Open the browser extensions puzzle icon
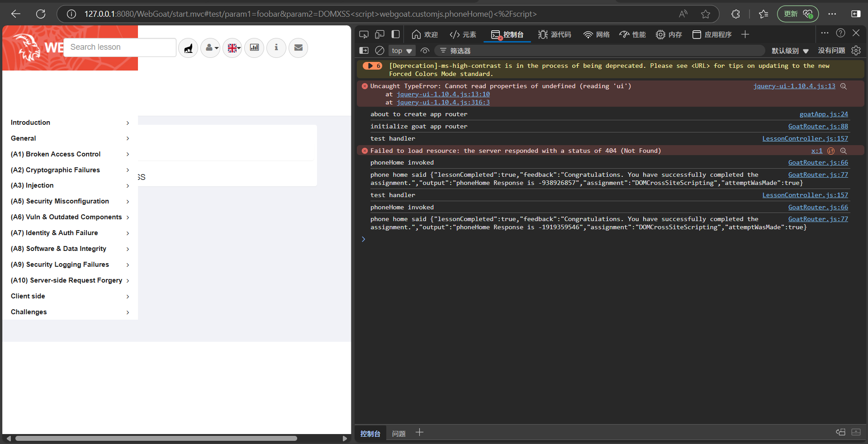The height and width of the screenshot is (444, 868). pos(736,14)
